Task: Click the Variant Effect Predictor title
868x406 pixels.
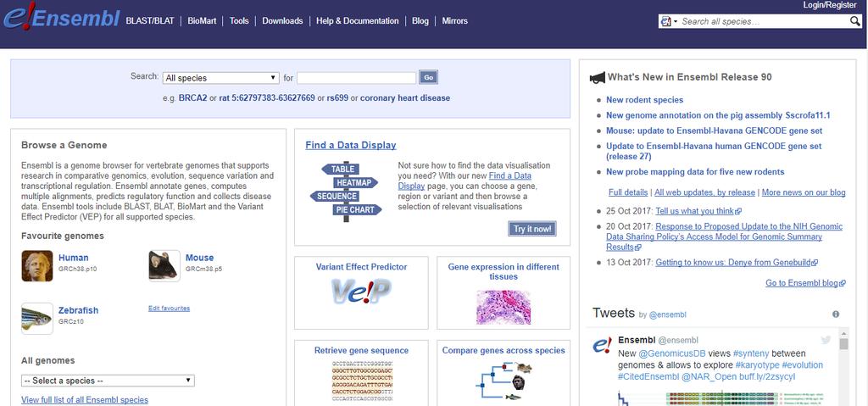Action: click(x=361, y=267)
